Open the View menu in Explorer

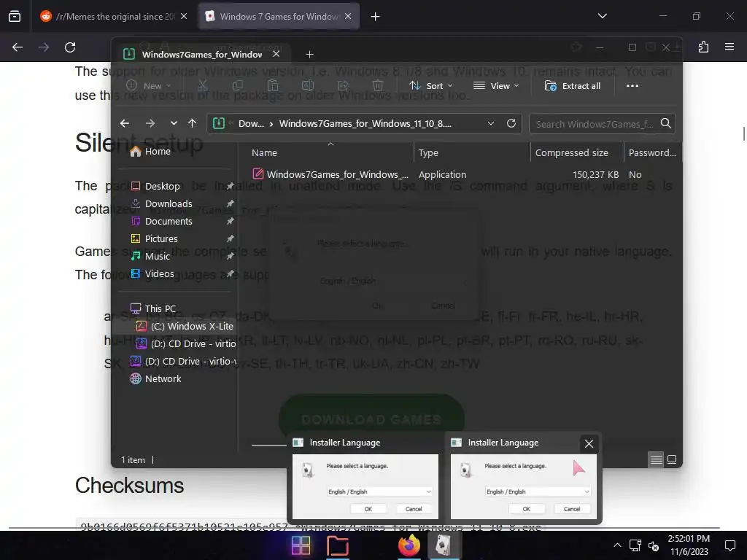pos(496,86)
